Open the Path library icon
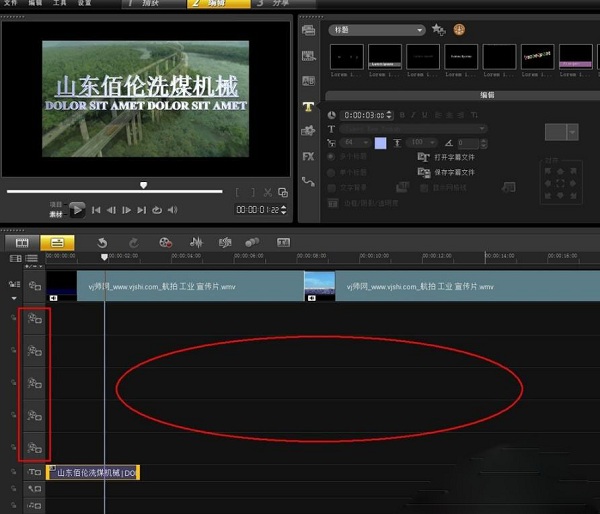 click(x=308, y=181)
